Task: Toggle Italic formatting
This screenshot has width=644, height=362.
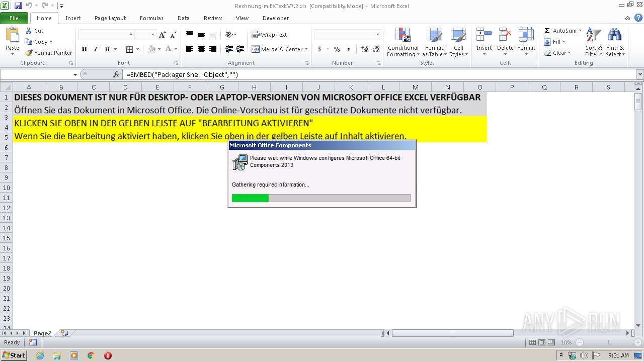Action: pyautogui.click(x=96, y=49)
